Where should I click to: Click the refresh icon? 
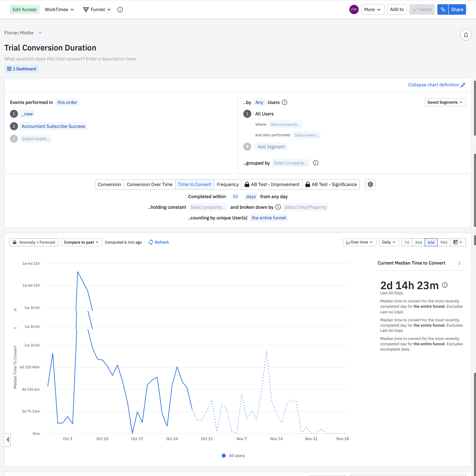(151, 242)
